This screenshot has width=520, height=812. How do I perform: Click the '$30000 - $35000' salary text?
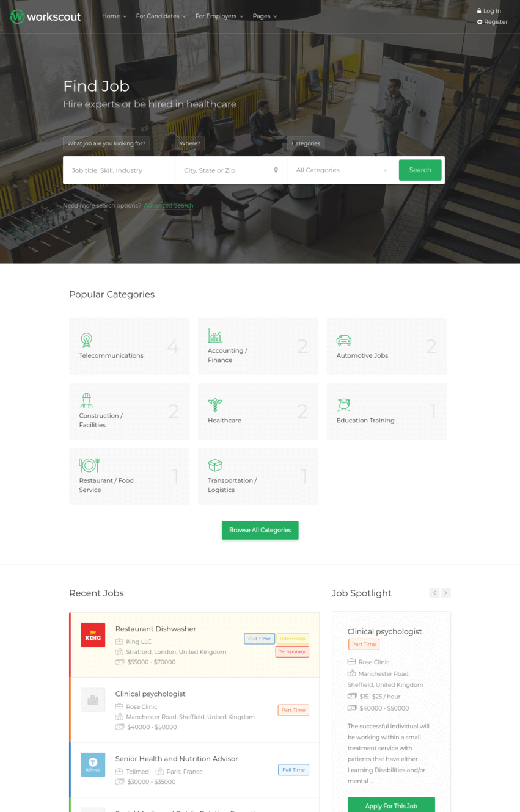[x=151, y=782]
